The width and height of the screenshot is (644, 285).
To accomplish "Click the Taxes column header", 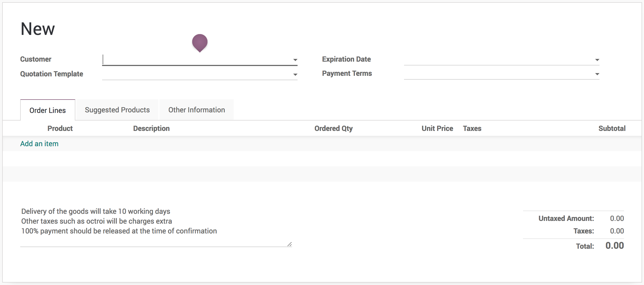I will click(472, 128).
